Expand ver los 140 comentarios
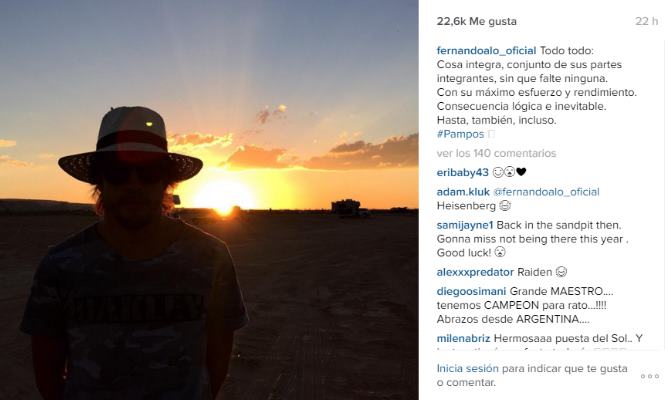The image size is (665, 400). tap(496, 153)
